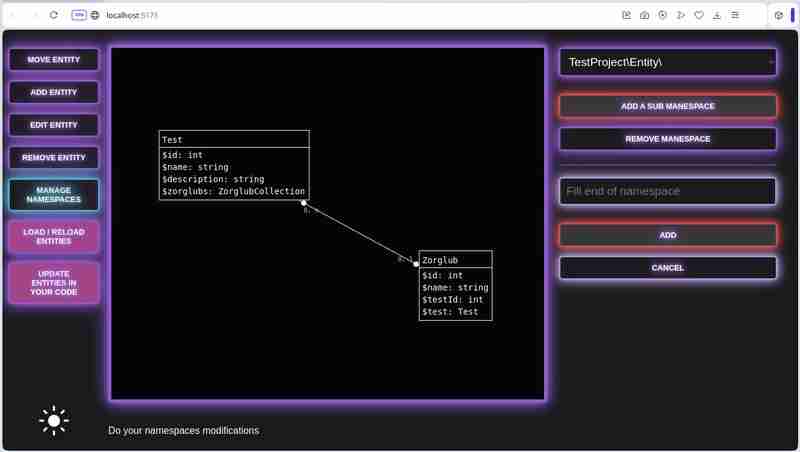Open site info globe icon beside localhost
The height and width of the screenshot is (452, 800).
(95, 15)
